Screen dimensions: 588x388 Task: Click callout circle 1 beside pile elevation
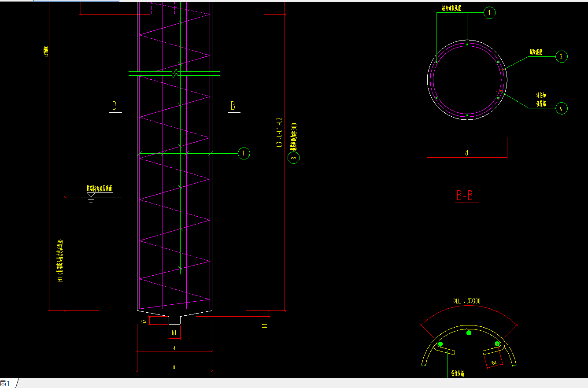tap(244, 153)
